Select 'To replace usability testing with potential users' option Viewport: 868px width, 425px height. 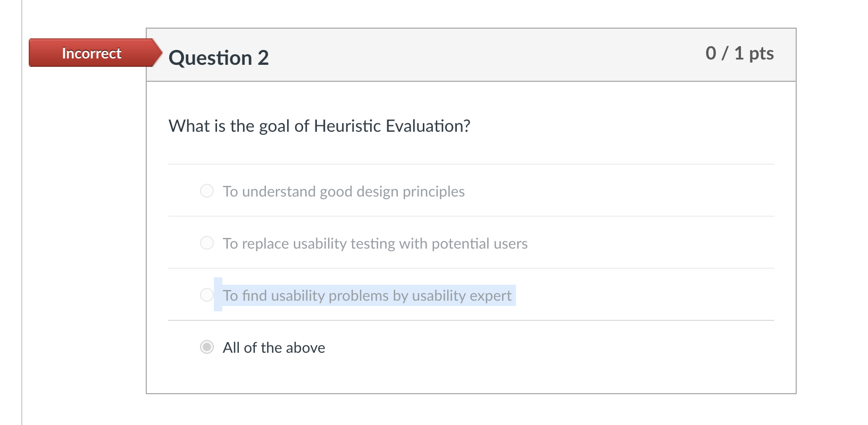coord(206,242)
